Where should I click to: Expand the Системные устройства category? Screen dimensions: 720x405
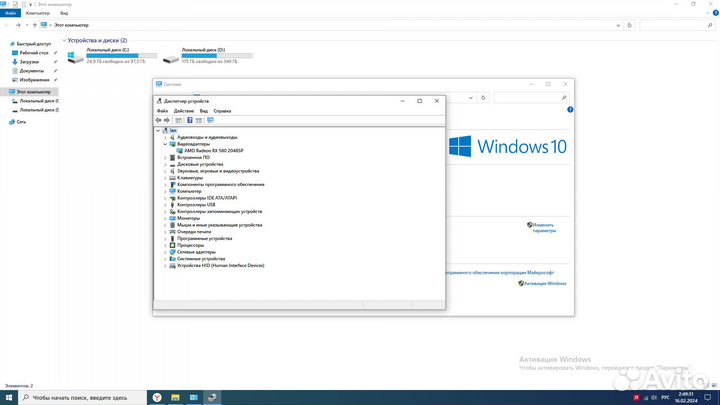tap(165, 259)
